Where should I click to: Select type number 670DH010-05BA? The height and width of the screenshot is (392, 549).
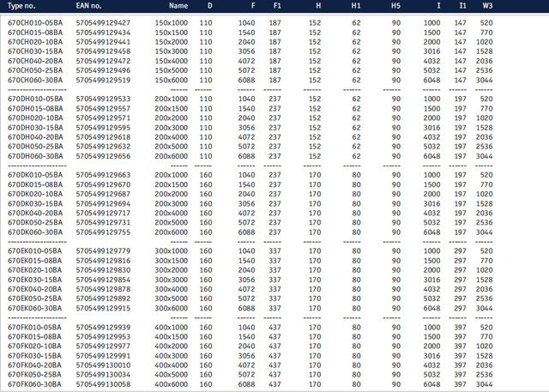coord(35,99)
